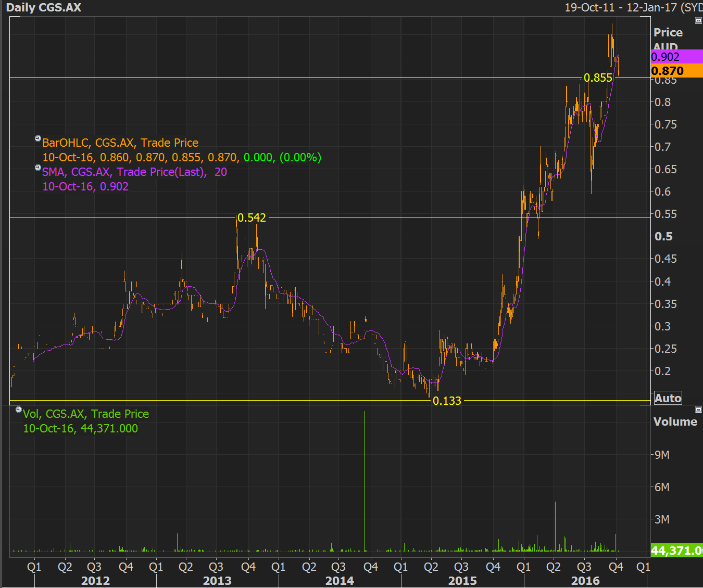Click the Price AUD axis title
Screen dimensions: 703x588
pyautogui.click(x=668, y=39)
